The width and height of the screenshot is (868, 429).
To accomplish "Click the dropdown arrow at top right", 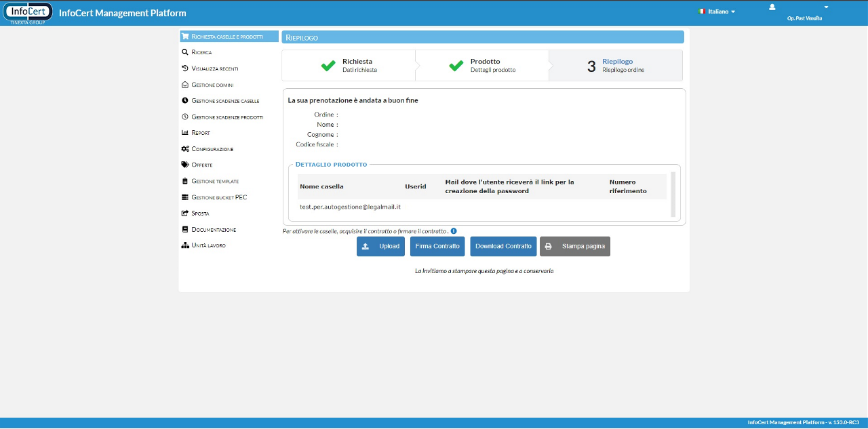I will tap(826, 7).
